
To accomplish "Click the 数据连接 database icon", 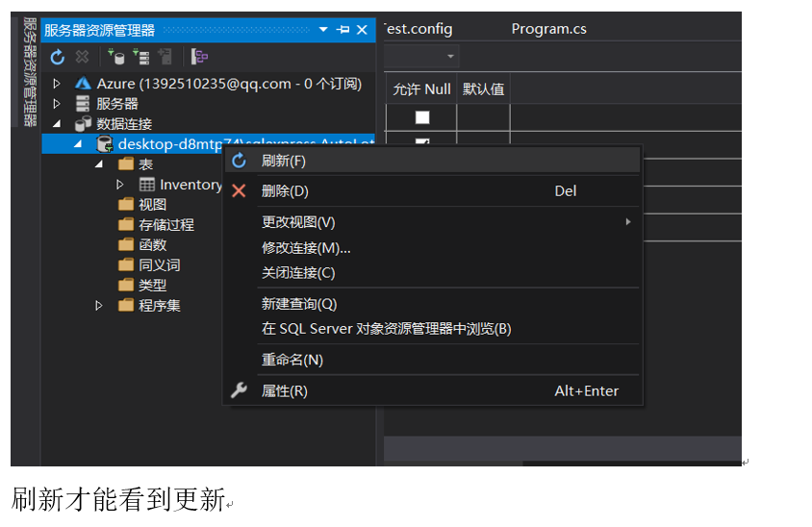I will (83, 124).
